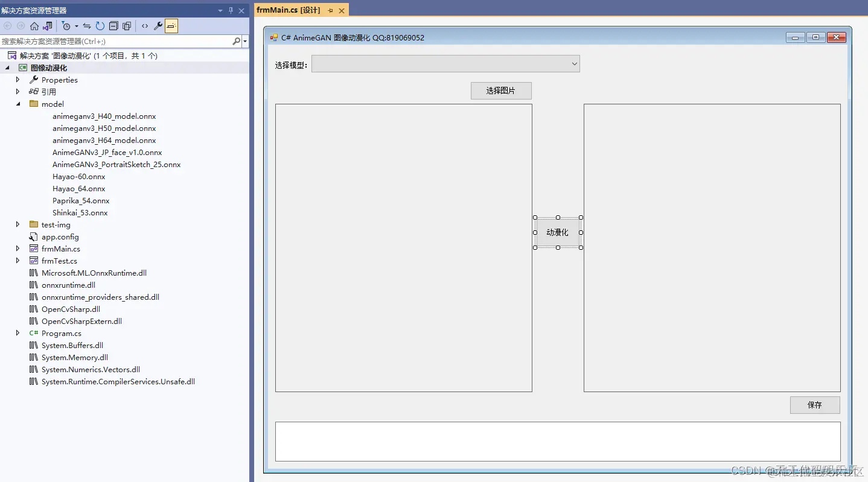
Task: Open search options dropdown beside magnifier
Action: click(x=245, y=41)
